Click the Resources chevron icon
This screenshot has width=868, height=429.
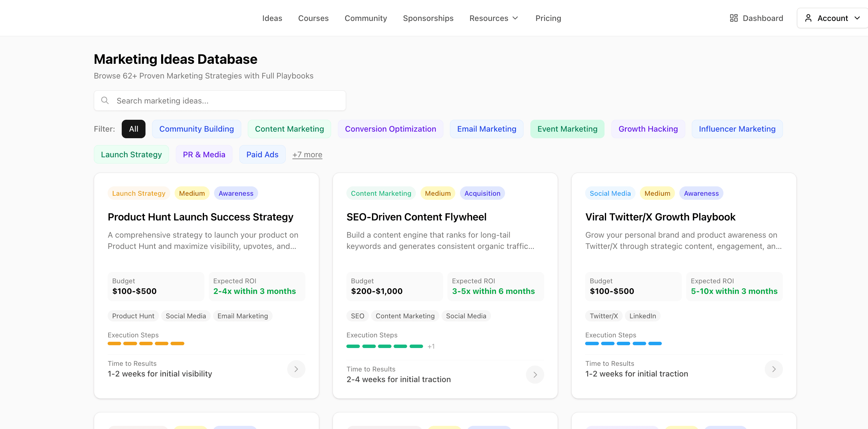pyautogui.click(x=515, y=18)
